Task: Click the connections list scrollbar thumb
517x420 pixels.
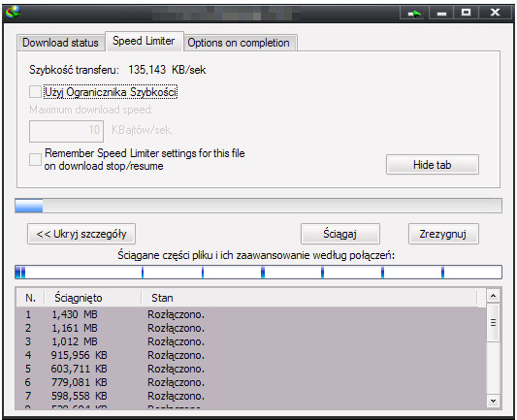Action: coord(493,322)
